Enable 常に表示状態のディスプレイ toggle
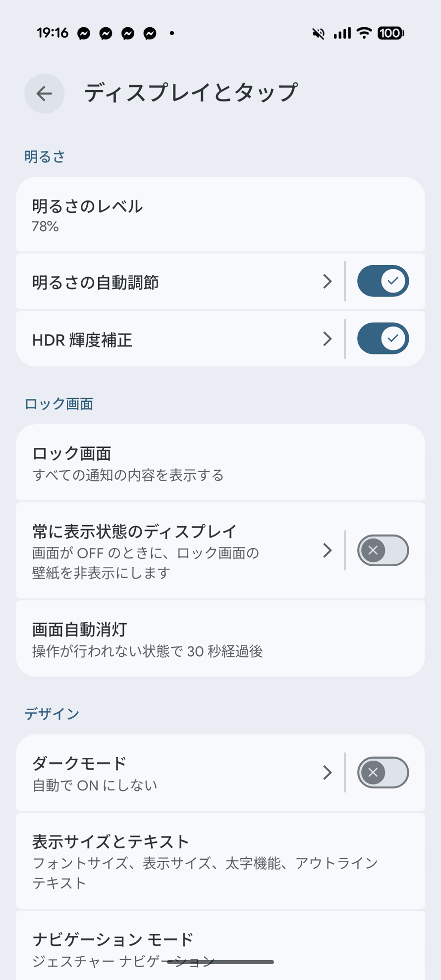This screenshot has height=980, width=441. [383, 550]
